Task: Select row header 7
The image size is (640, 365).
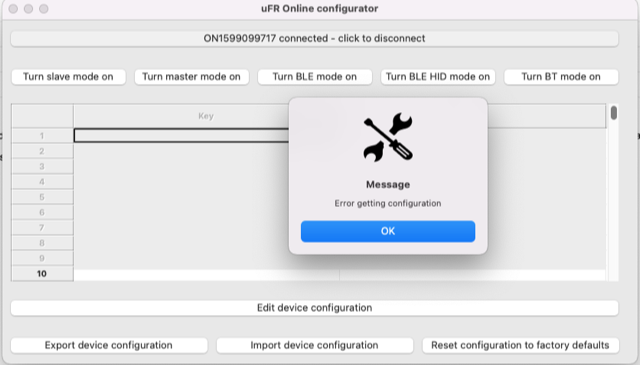Action: point(42,228)
